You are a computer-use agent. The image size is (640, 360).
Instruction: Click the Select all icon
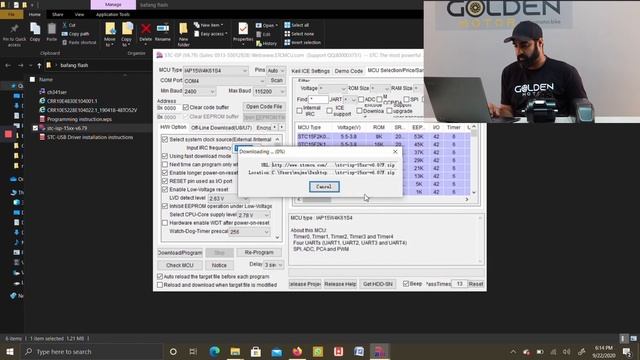(287, 25)
